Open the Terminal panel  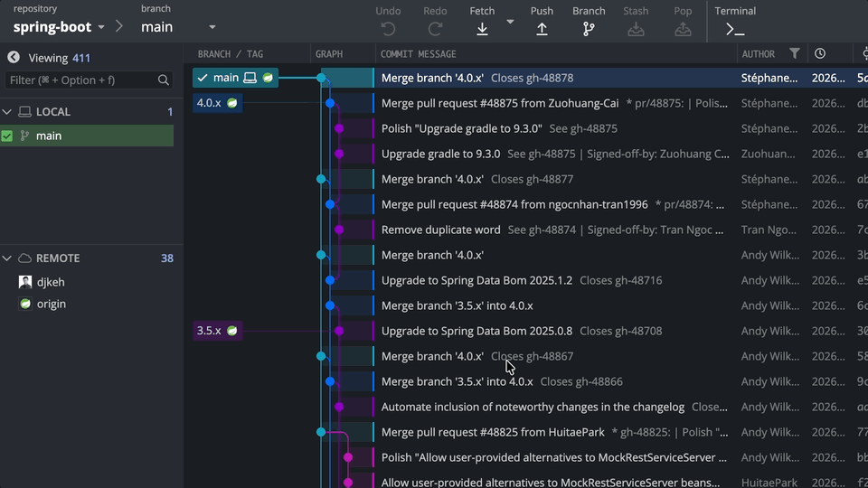(735, 28)
